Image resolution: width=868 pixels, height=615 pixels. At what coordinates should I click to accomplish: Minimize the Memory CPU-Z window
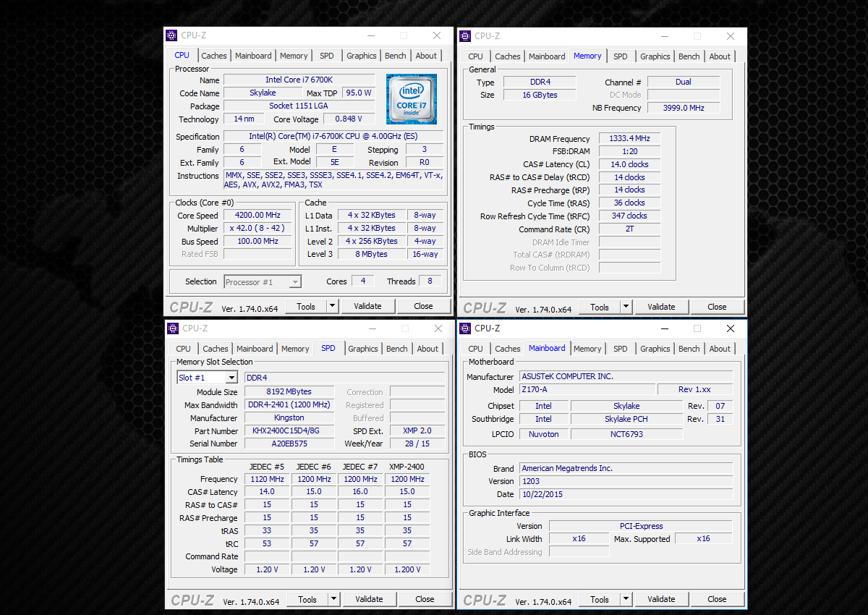(664, 36)
